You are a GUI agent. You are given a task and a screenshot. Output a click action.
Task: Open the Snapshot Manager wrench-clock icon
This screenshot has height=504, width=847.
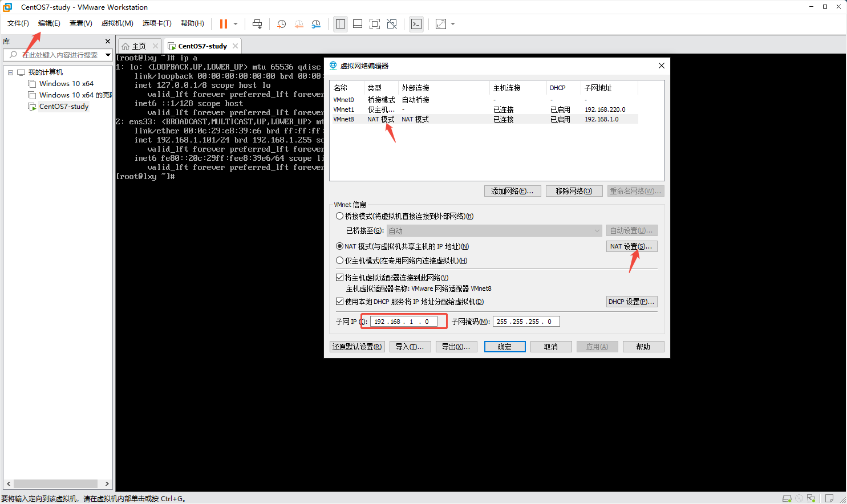pos(316,24)
